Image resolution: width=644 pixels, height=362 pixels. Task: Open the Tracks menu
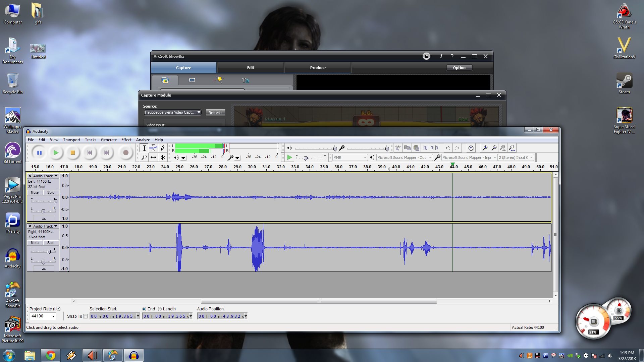tap(91, 140)
